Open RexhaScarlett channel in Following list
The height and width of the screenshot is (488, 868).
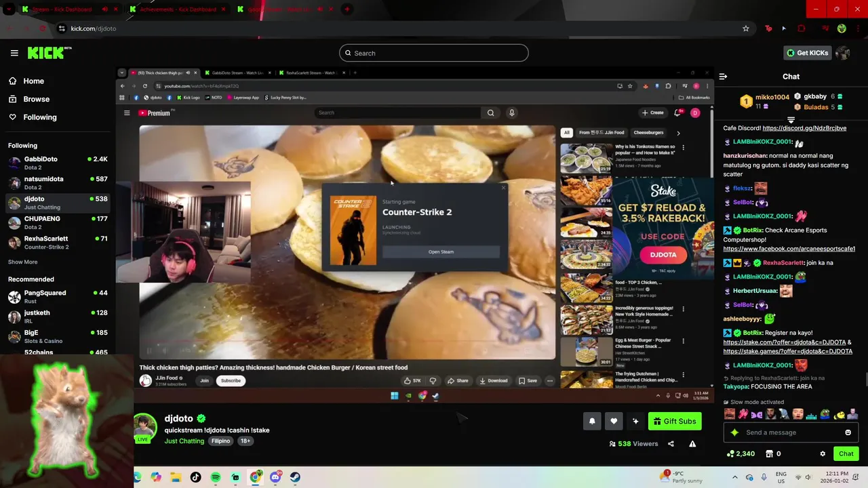pos(58,242)
